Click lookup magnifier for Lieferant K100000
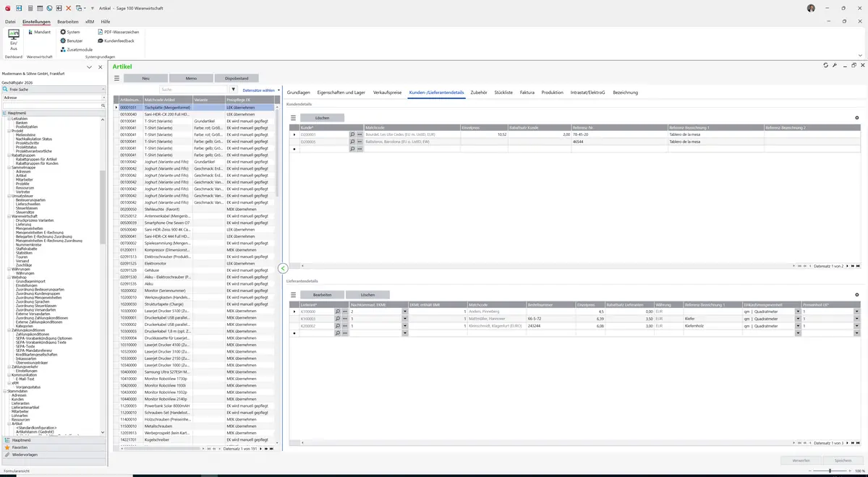Viewport: 868px width, 477px height. pyautogui.click(x=338, y=311)
